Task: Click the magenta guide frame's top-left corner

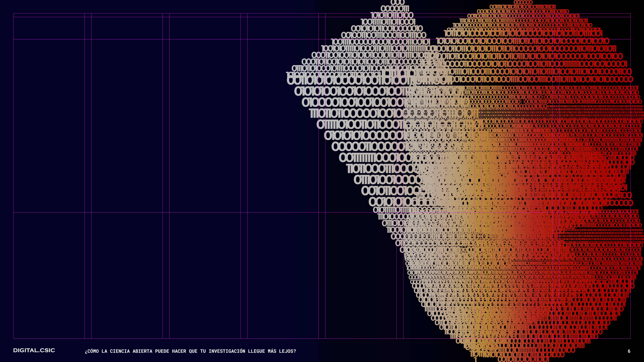Action: pos(14,14)
